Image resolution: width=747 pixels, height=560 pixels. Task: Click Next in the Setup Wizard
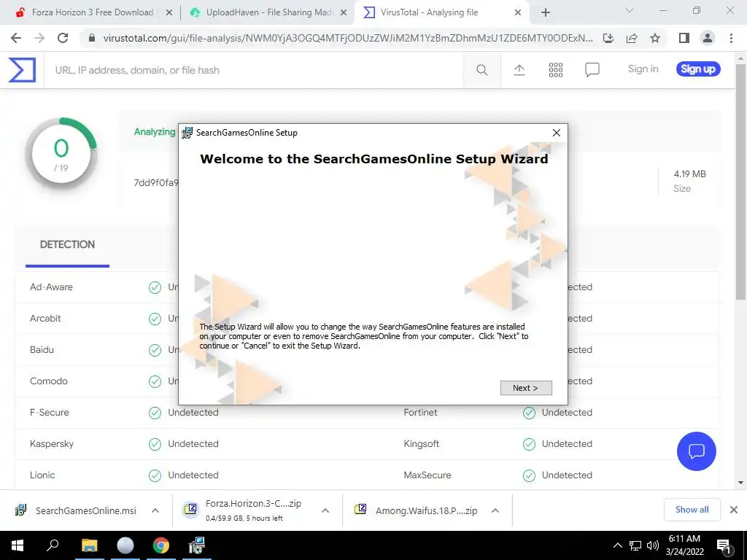(526, 388)
